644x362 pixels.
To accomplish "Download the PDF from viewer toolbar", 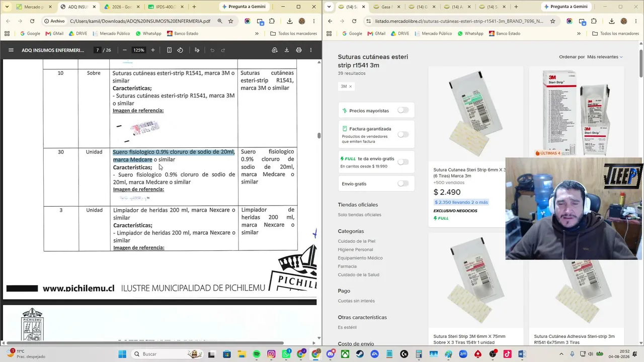I will (287, 50).
